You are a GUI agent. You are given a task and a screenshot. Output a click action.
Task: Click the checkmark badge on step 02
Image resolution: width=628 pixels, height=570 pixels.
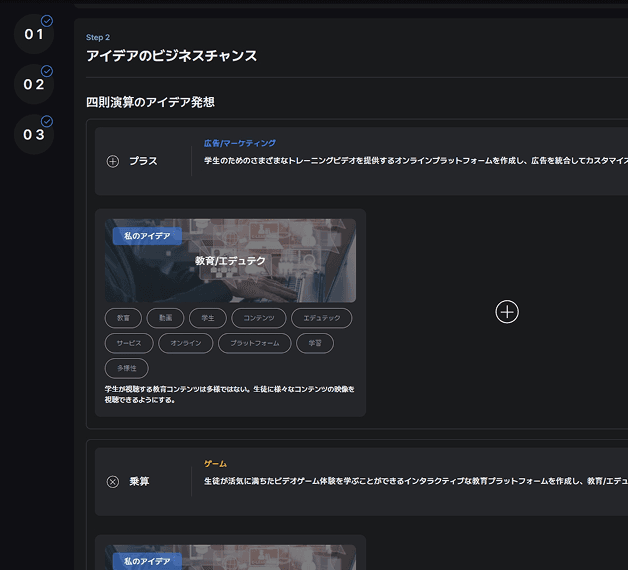click(x=47, y=71)
